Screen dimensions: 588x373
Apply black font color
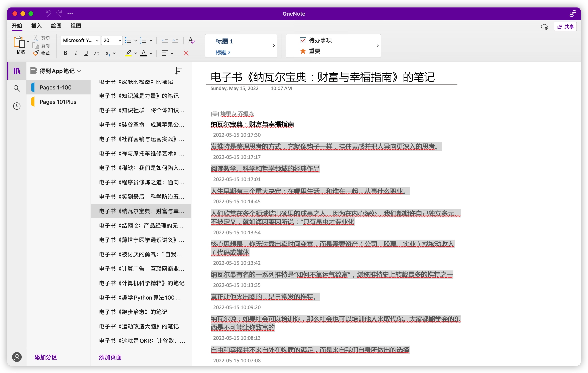click(144, 53)
